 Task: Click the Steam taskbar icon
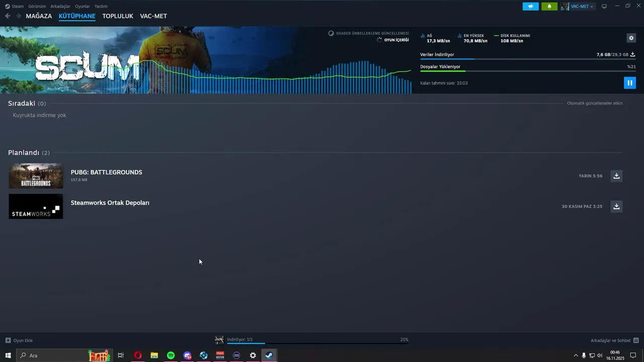pos(269,355)
